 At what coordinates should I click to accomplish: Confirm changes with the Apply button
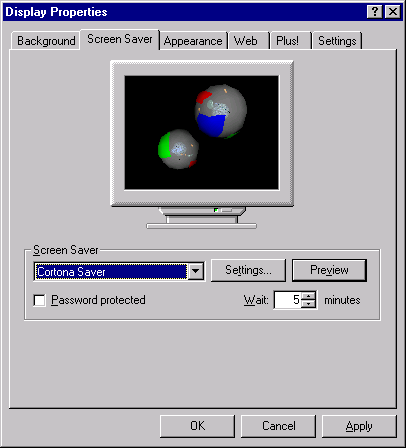tap(359, 426)
